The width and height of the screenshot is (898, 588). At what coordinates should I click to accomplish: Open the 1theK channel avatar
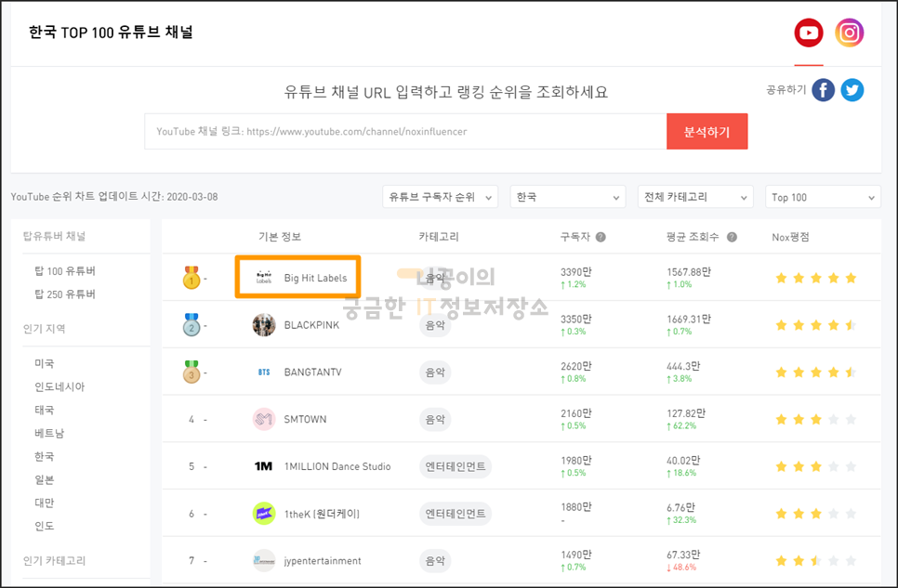point(264,514)
